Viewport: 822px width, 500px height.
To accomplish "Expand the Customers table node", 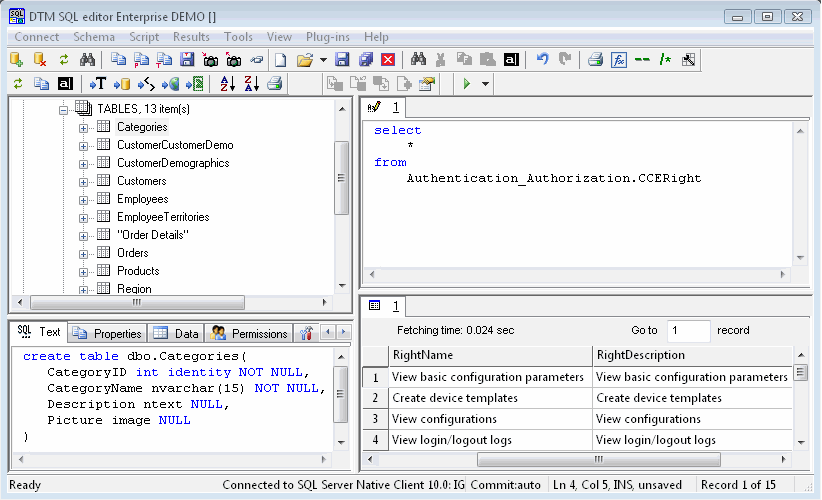I will 84,181.
